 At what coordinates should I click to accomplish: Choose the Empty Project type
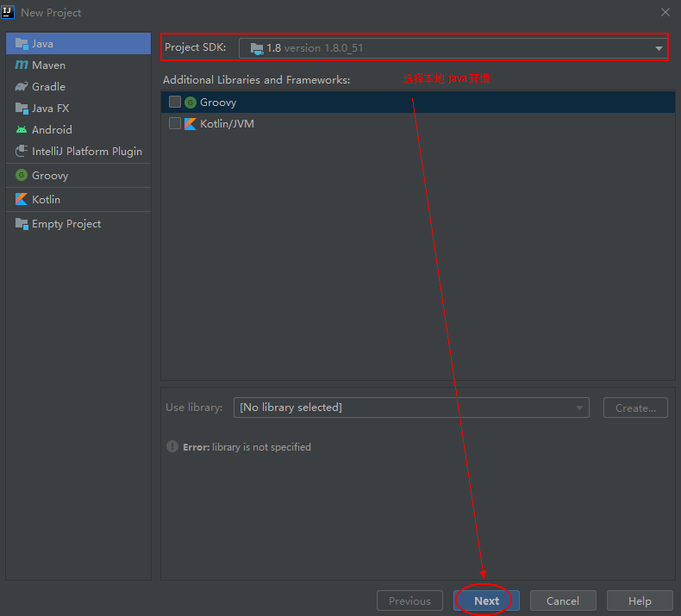78,223
